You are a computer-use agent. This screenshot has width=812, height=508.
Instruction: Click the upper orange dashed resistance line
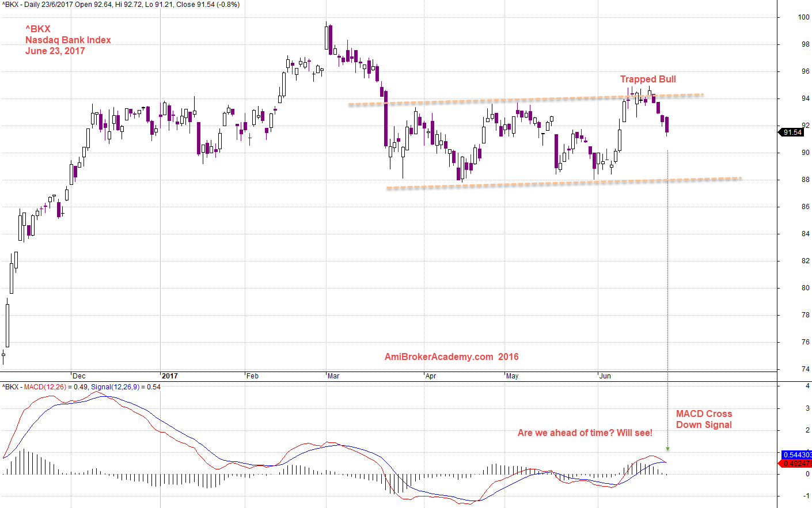point(526,100)
